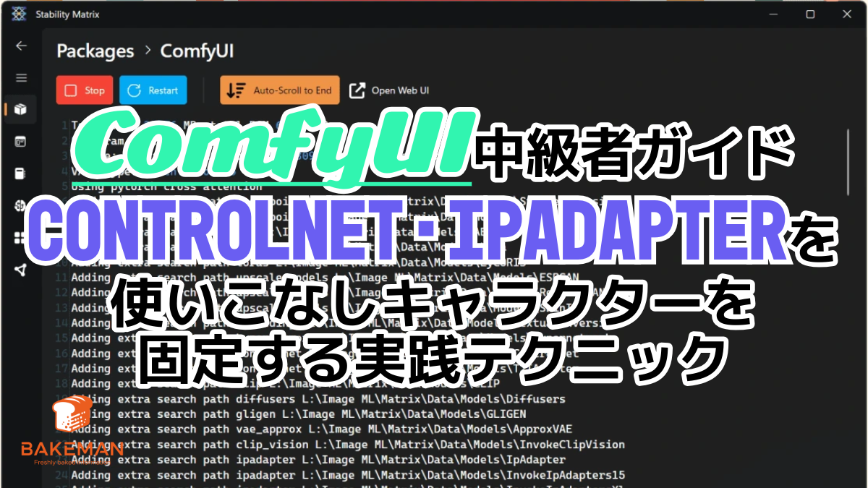Open the ComfyUI Web UI
This screenshot has height=488, width=868.
[389, 90]
